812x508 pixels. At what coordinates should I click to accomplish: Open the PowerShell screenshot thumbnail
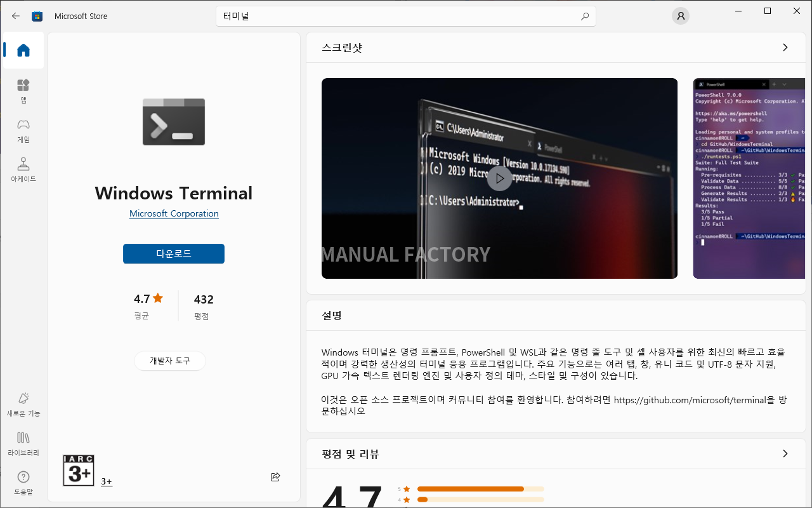point(749,178)
